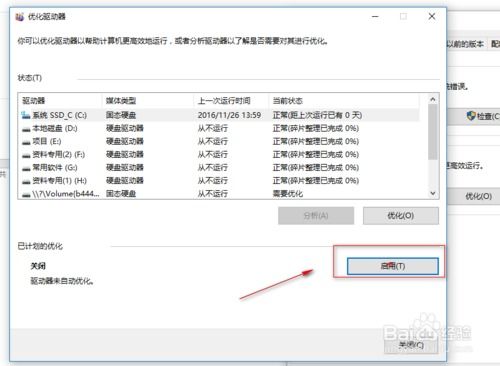The height and width of the screenshot is (366, 500).
Task: Click the 2016/11/26 13:59 last run cell
Action: pos(229,115)
